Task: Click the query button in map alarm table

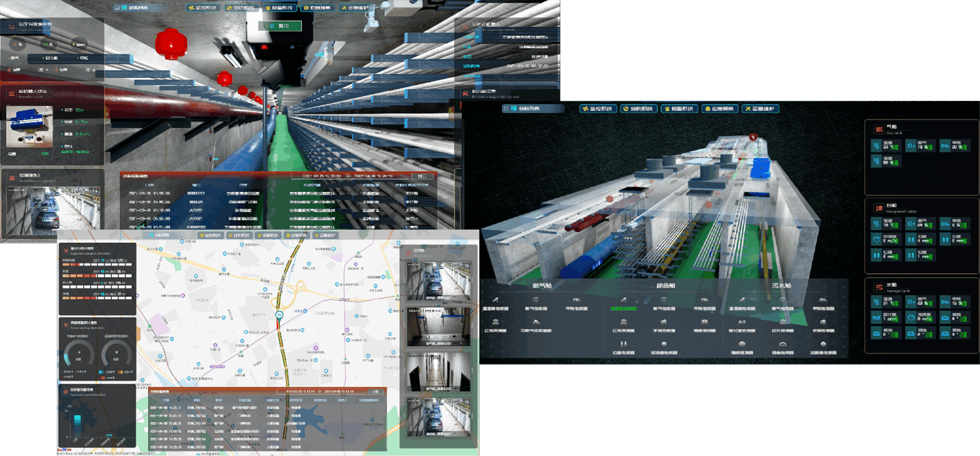Action: click(375, 391)
